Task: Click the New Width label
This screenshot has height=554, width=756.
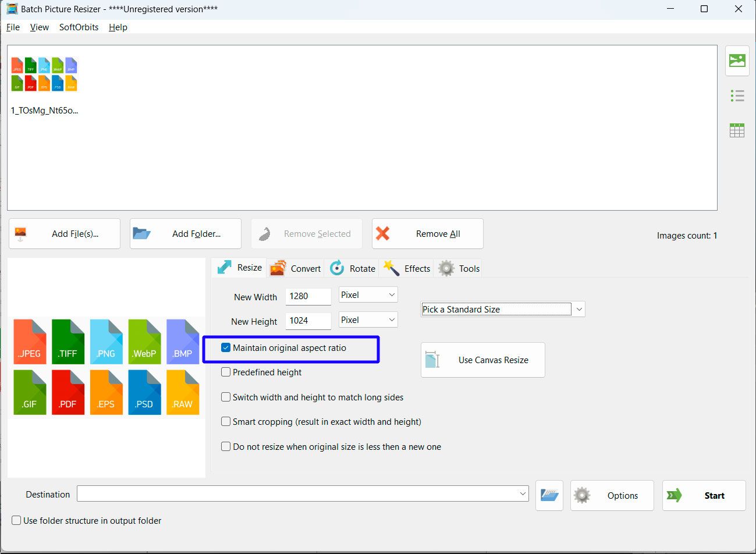Action: coord(255,297)
